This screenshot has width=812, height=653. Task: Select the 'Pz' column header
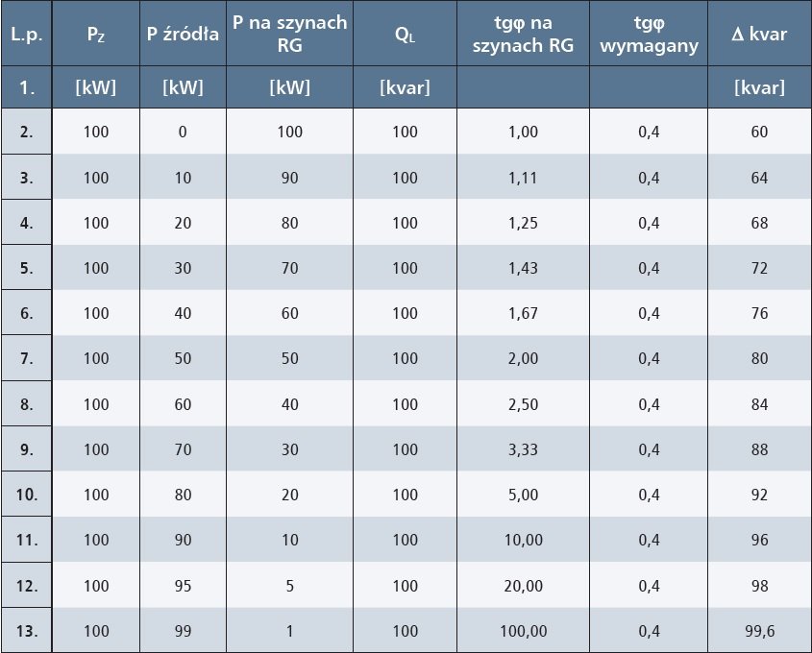click(x=96, y=35)
